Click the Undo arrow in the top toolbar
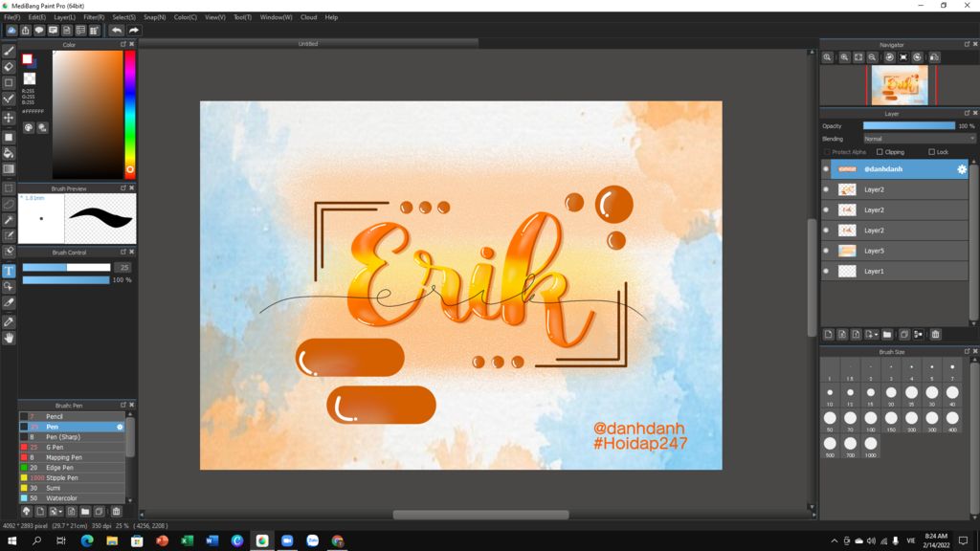Screen dimensions: 980x551 tap(116, 30)
